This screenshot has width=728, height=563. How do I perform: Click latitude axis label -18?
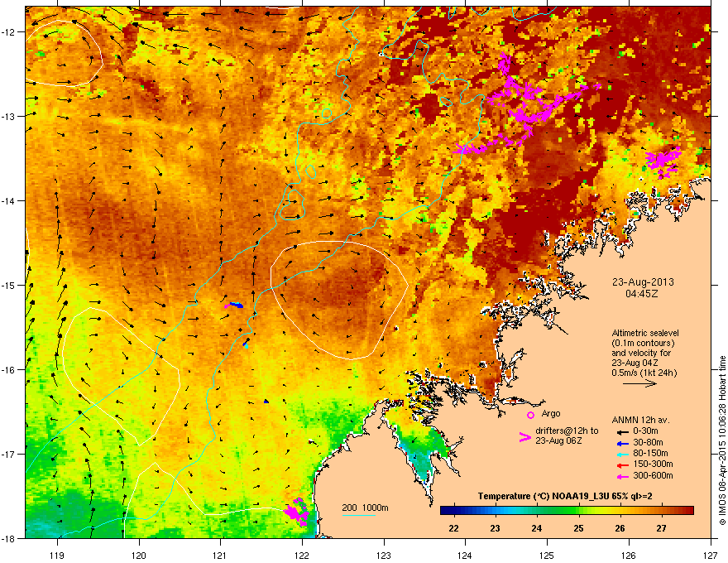tap(8, 538)
